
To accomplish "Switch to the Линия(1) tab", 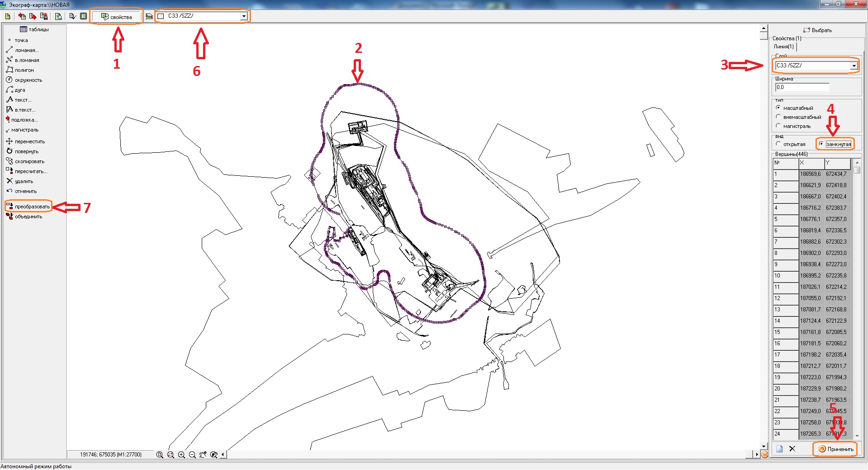I will (783, 47).
